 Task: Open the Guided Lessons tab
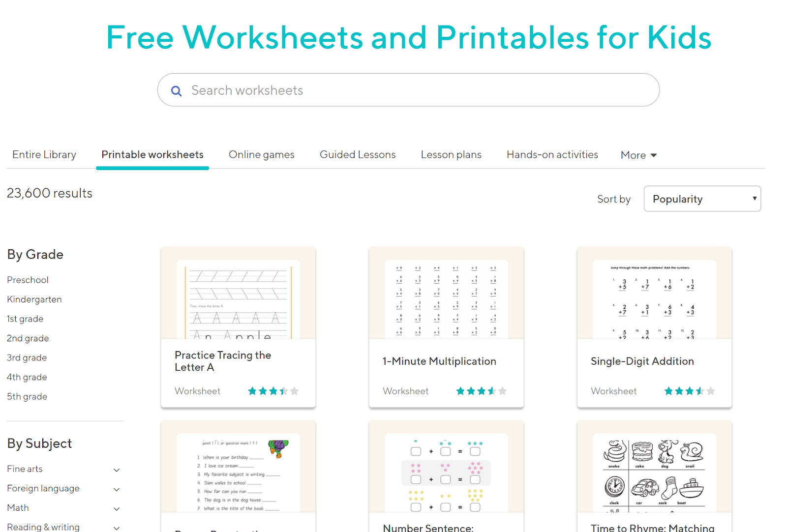point(358,155)
